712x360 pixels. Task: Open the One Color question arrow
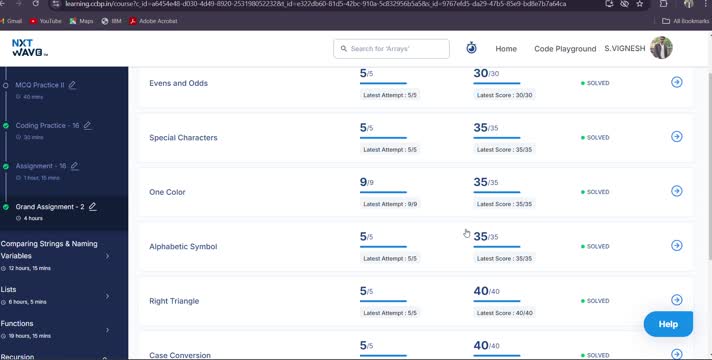point(677,191)
